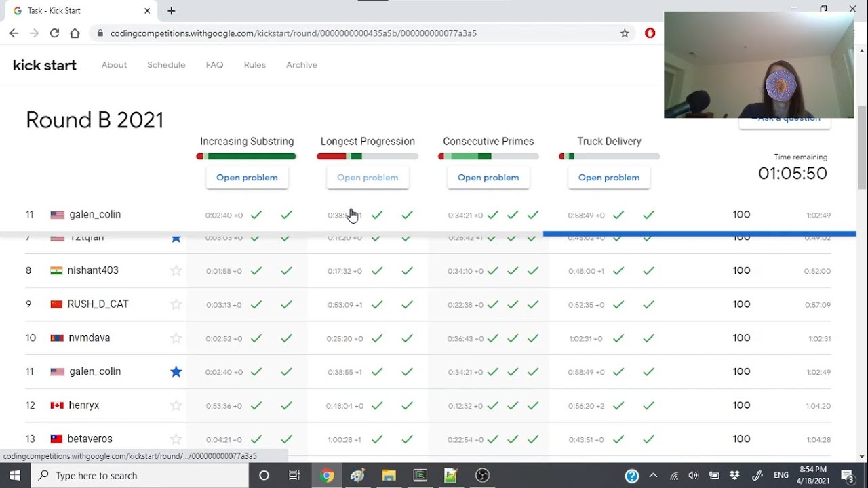Star nvmdava as favorite
The height and width of the screenshot is (488, 868).
pos(176,338)
